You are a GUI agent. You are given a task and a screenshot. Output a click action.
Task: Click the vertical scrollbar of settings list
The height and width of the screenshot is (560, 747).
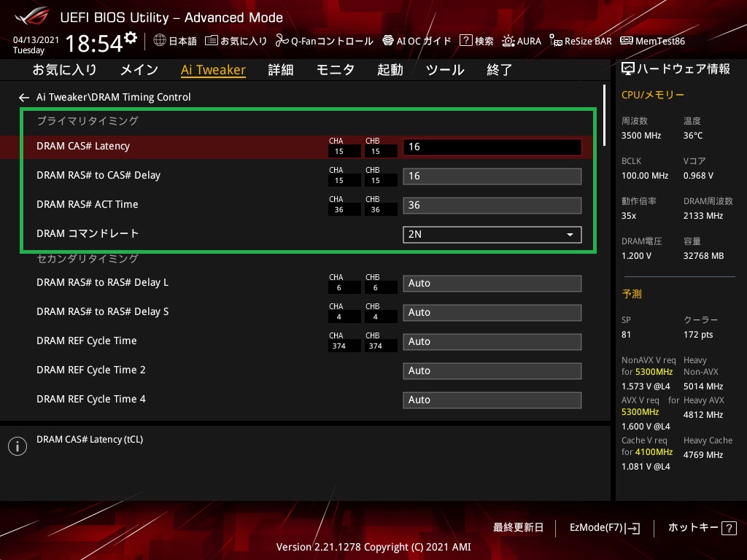pos(604,115)
